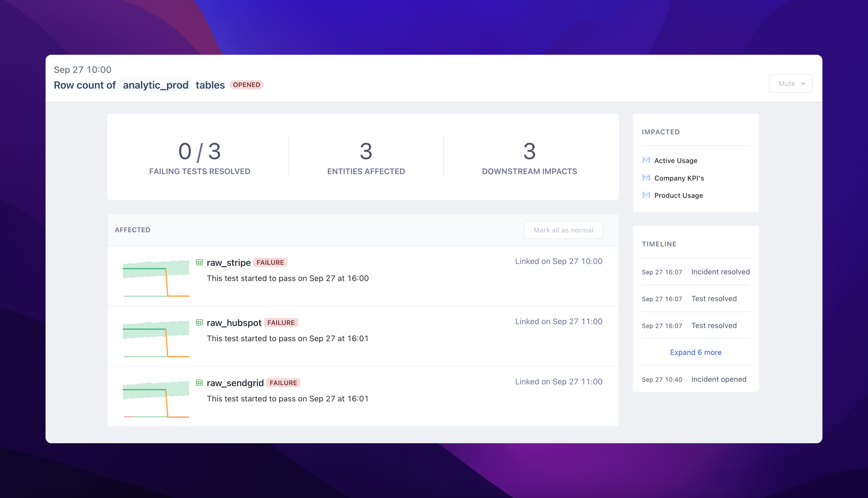Click the raw_stripe FAILURE badge
Screen dimensions: 868x498
coord(270,262)
